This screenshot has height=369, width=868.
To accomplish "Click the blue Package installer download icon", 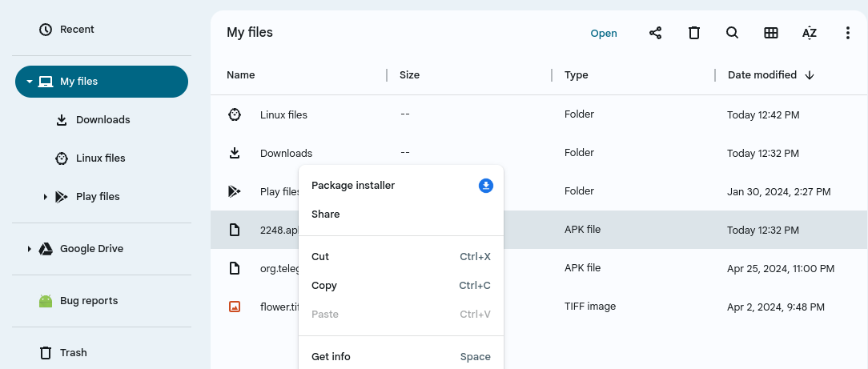I will (x=486, y=186).
